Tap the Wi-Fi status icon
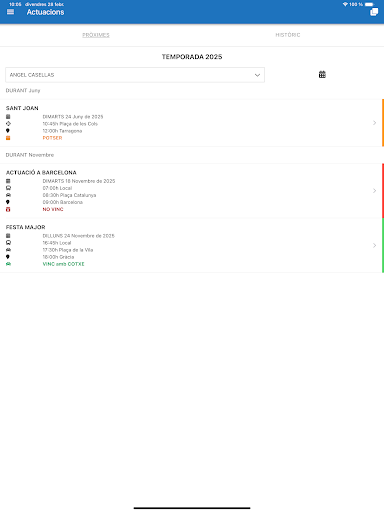Image resolution: width=384 pixels, height=512 pixels. point(345,4)
